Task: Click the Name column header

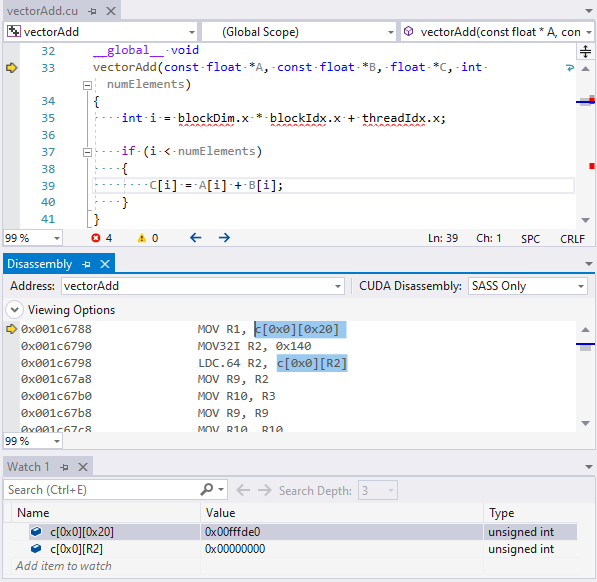Action: tap(106, 513)
